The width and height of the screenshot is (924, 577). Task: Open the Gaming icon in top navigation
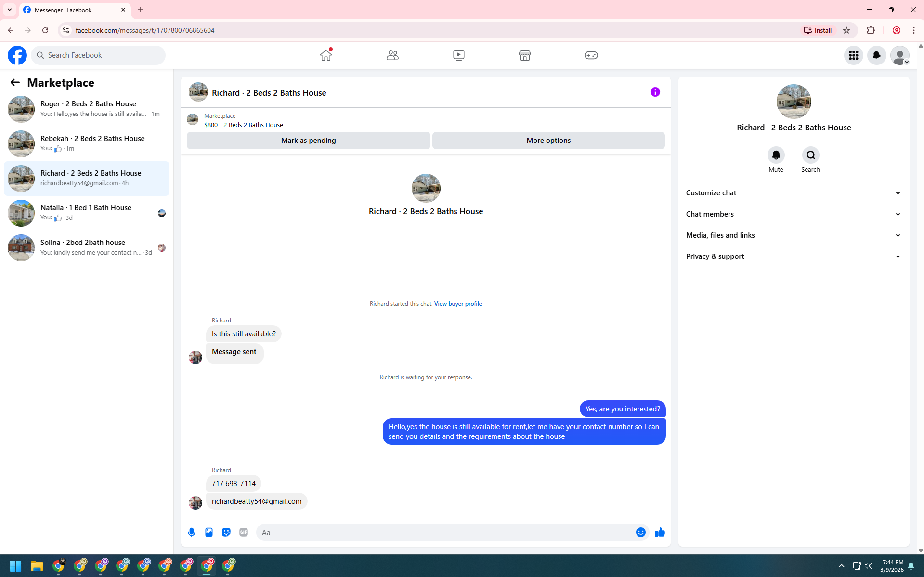click(x=591, y=55)
